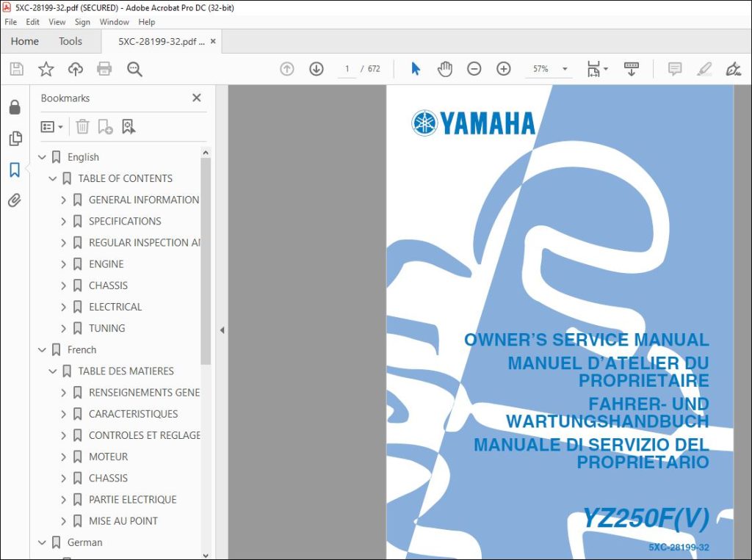Image resolution: width=752 pixels, height=560 pixels.
Task: Collapse the navigation pane arrow handle
Action: pyautogui.click(x=222, y=330)
